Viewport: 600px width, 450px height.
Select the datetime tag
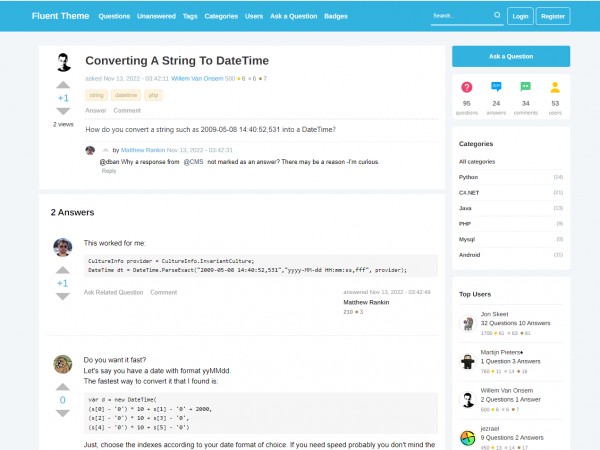pos(127,95)
